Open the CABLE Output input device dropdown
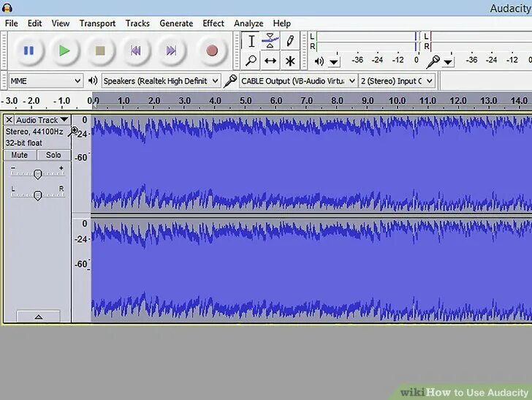Screen dimensions: 532x400 click(298, 81)
